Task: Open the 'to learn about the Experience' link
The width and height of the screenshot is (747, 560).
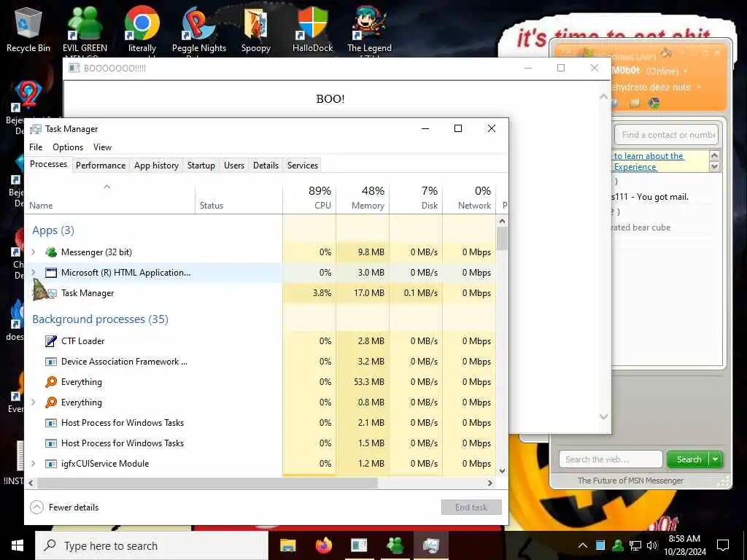Action: point(649,161)
